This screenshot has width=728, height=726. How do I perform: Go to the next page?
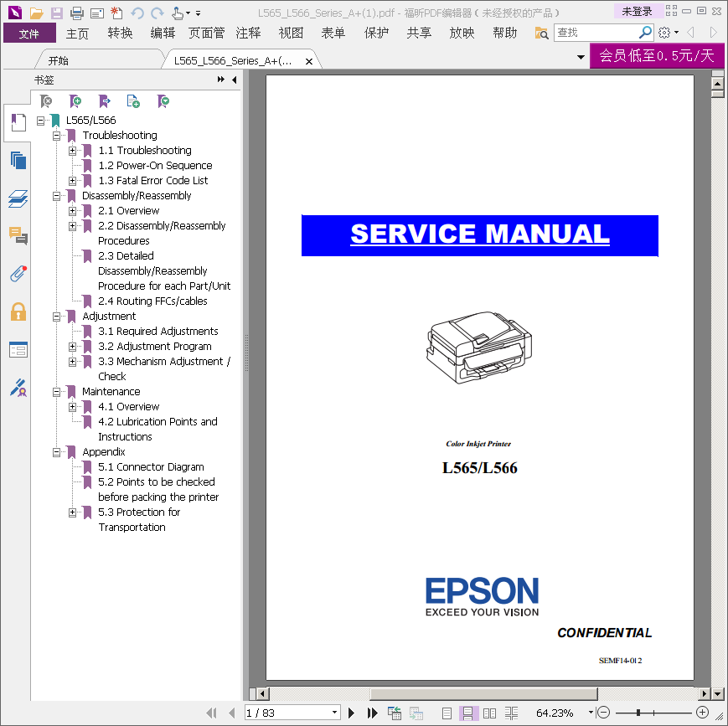click(352, 713)
